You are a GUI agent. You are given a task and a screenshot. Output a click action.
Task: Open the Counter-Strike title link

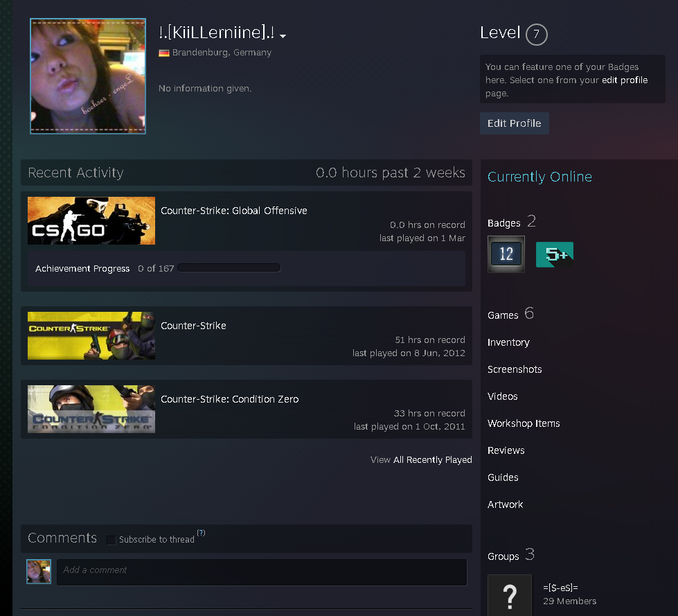point(193,326)
